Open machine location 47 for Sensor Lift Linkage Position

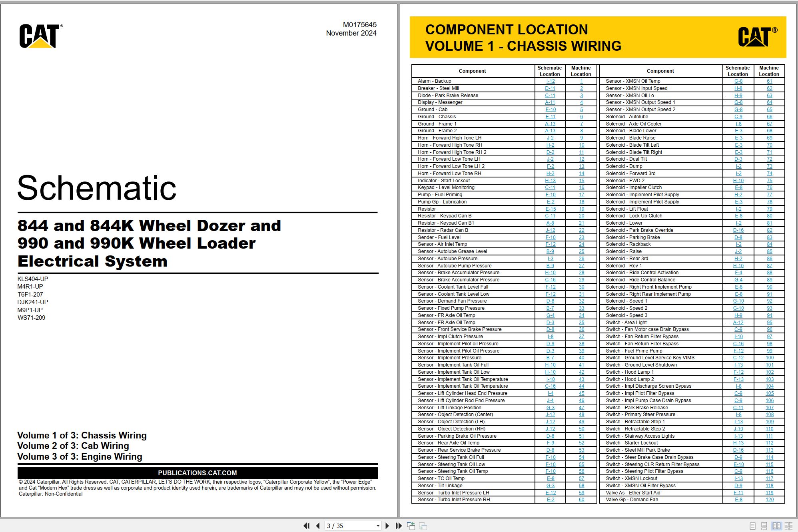click(581, 408)
